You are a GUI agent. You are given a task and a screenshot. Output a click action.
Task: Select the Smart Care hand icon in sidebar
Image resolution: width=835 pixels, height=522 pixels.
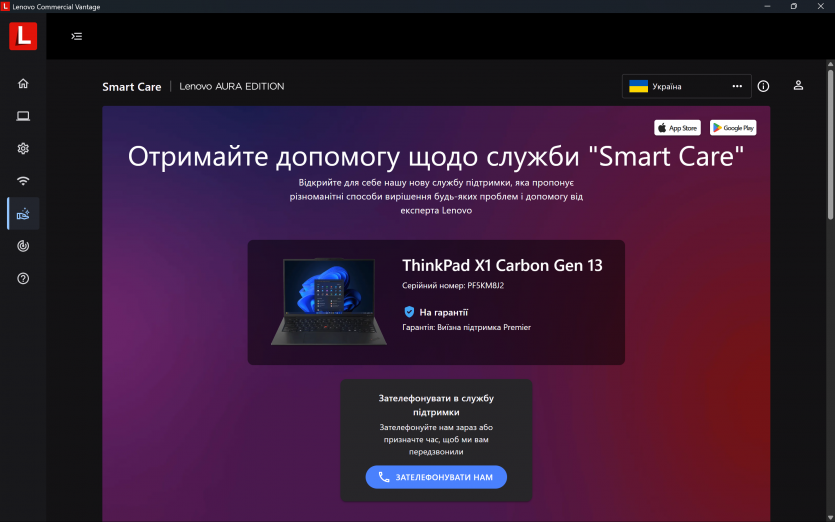tap(23, 214)
